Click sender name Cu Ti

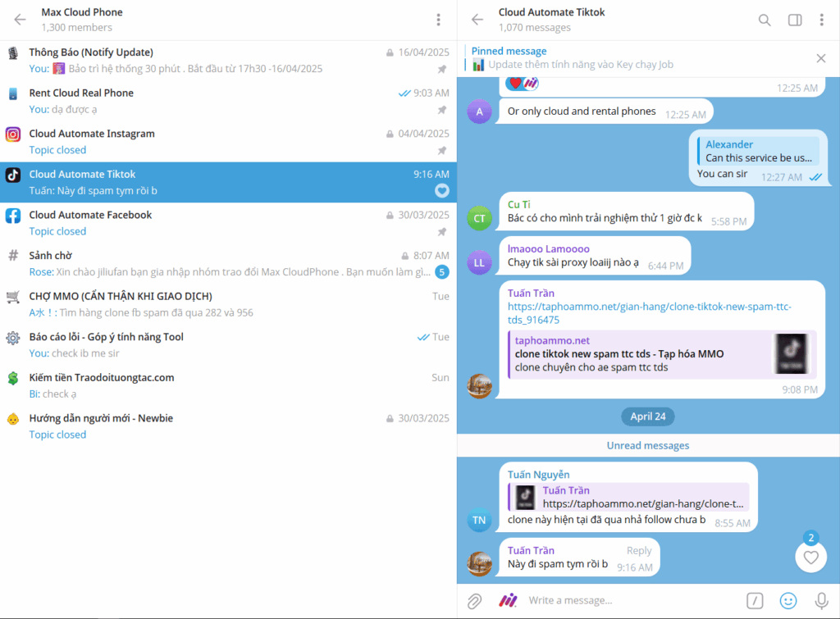pyautogui.click(x=518, y=204)
